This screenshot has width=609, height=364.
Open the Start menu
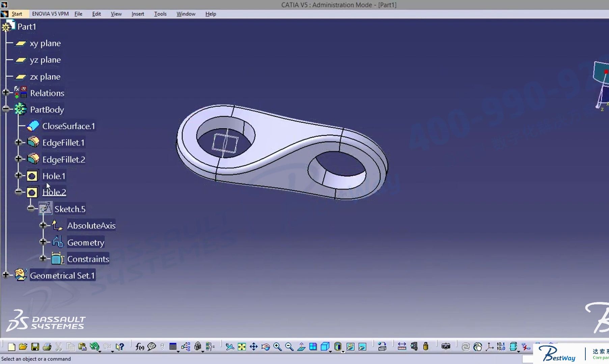pos(17,14)
